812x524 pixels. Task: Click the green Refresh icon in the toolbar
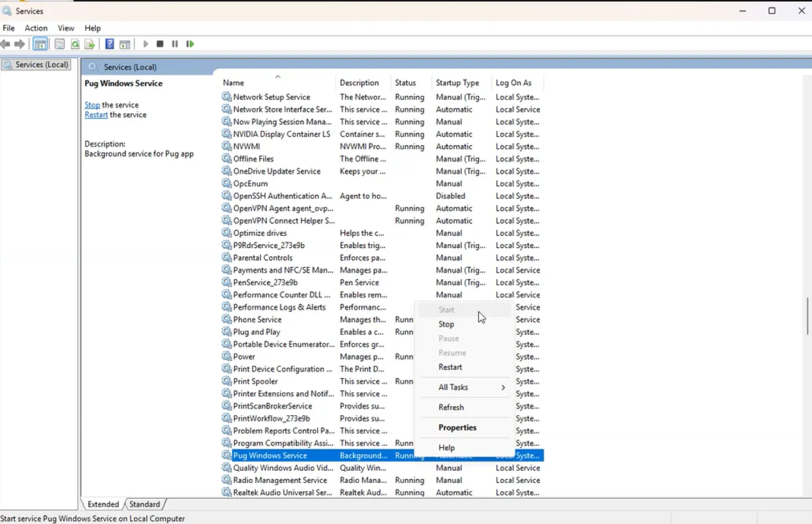coord(75,44)
